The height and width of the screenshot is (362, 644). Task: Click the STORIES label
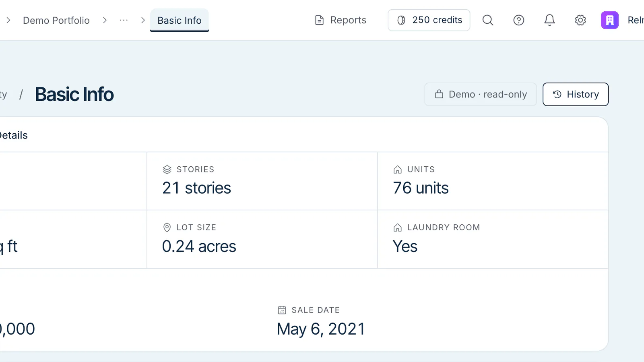(196, 170)
